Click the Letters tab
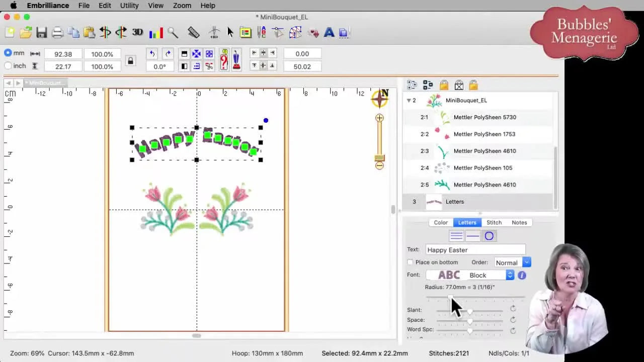 tap(467, 222)
